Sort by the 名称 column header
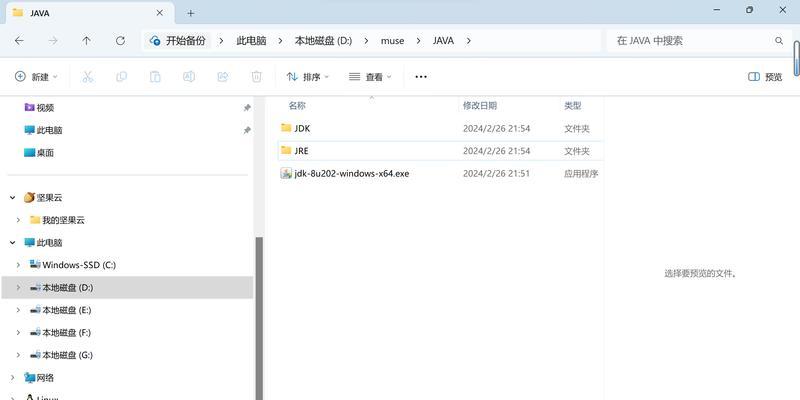800x400 pixels. click(x=297, y=106)
